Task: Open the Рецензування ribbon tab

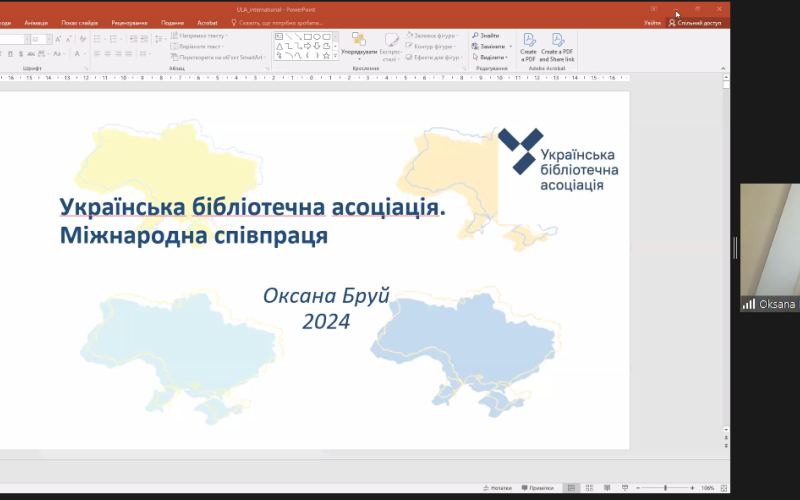Action: pos(130,23)
